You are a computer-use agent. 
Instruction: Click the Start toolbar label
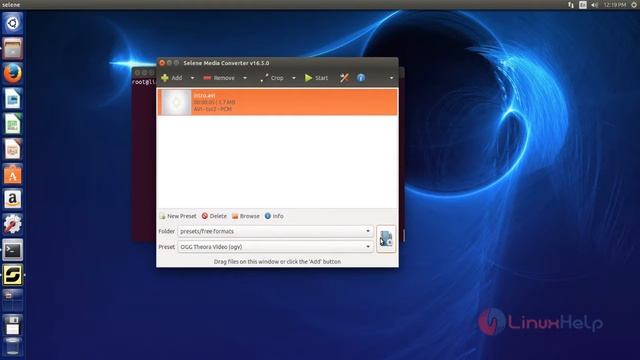point(321,78)
